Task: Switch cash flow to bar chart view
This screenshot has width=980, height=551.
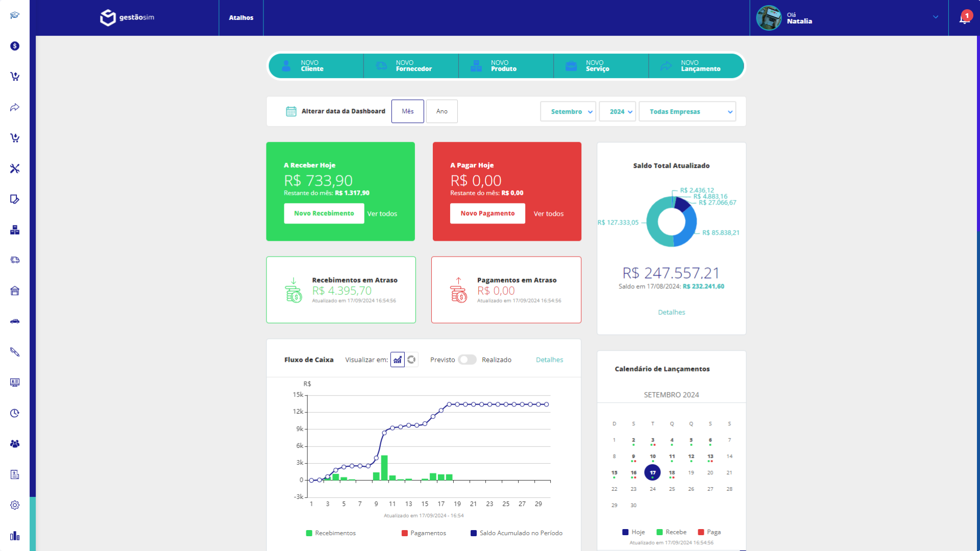Action: coord(397,360)
